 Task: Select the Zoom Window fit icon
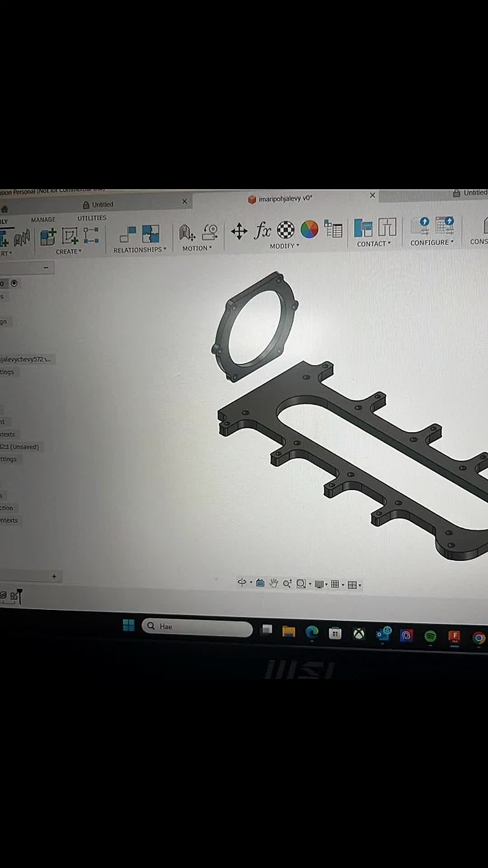(x=301, y=584)
